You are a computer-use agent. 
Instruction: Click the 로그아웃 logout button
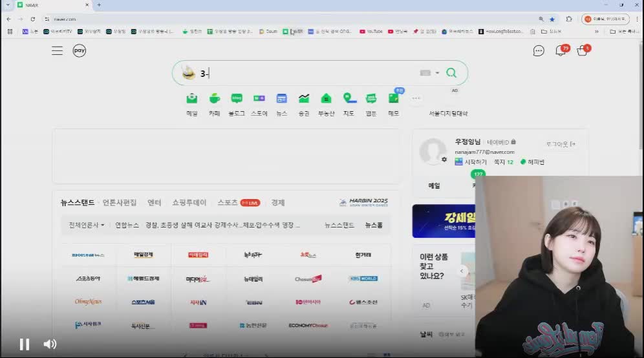tap(560, 144)
